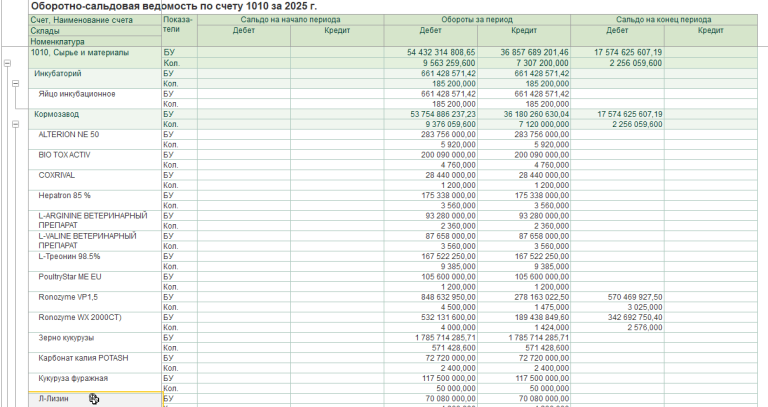Click ending balance 570 469 927,50
The width and height of the screenshot is (768, 407).
[x=635, y=297]
